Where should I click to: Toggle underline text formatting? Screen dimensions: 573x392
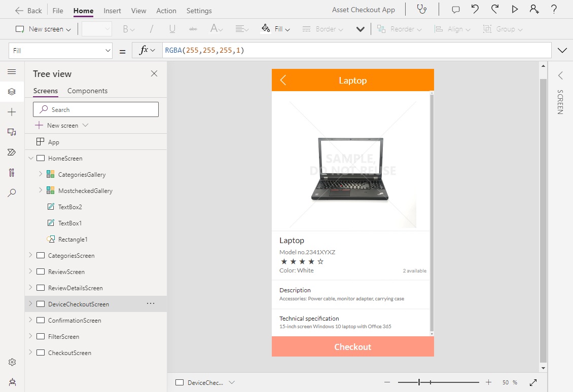coord(172,29)
